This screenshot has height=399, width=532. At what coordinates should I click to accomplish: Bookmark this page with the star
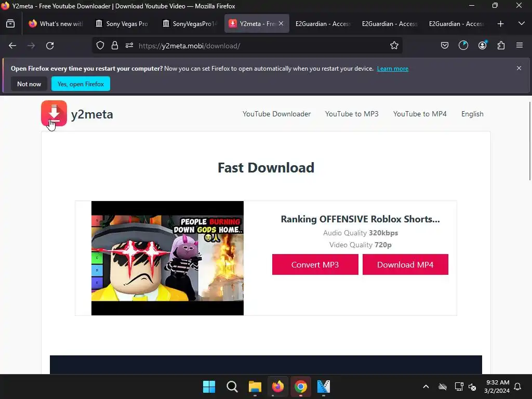394,46
